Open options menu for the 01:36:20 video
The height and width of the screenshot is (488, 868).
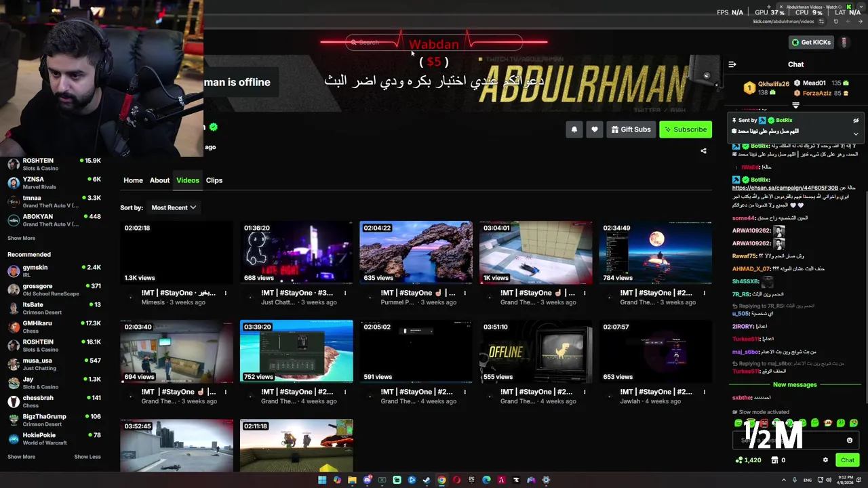click(x=345, y=293)
